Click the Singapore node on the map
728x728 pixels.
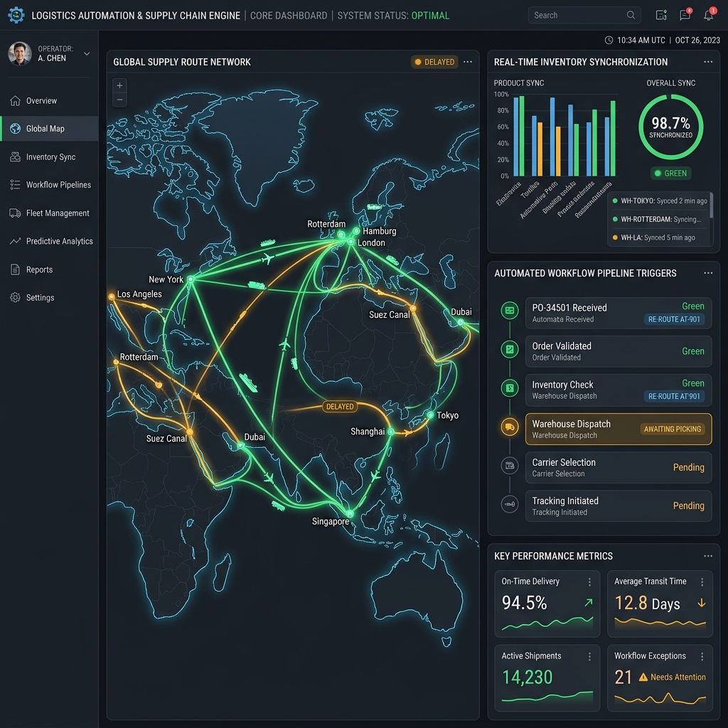[350, 514]
